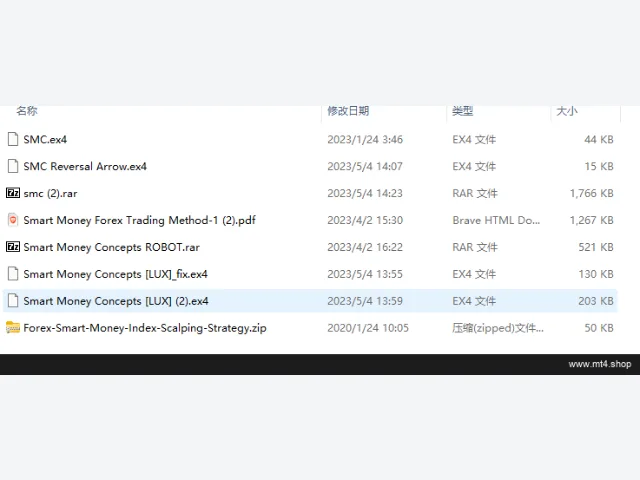Sort by the 大小 column header
Viewport: 640px width, 480px height.
pos(567,111)
